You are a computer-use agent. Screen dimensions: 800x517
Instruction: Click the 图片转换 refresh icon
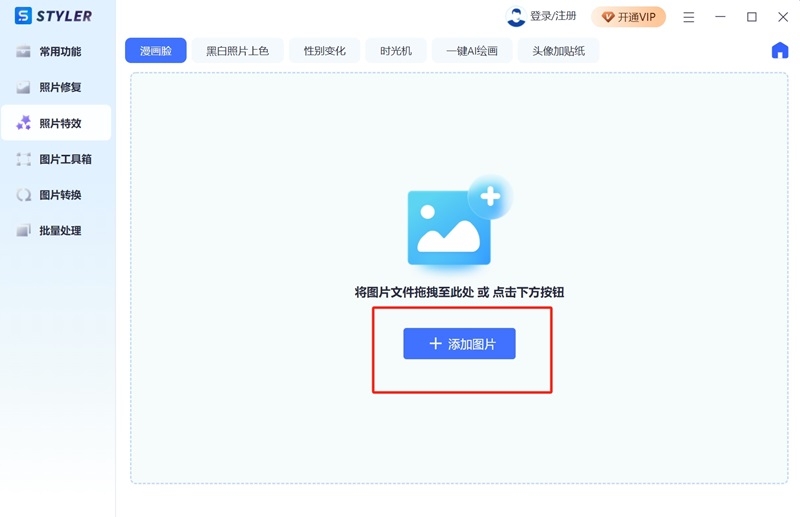point(23,195)
